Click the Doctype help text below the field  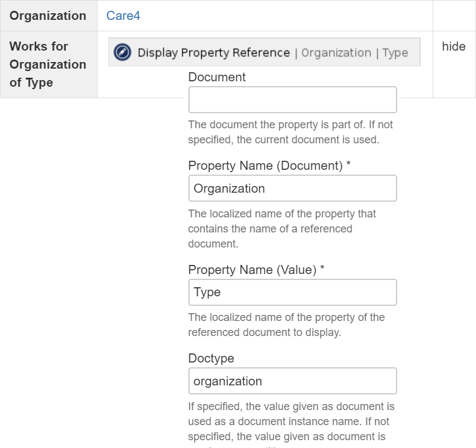point(291,422)
